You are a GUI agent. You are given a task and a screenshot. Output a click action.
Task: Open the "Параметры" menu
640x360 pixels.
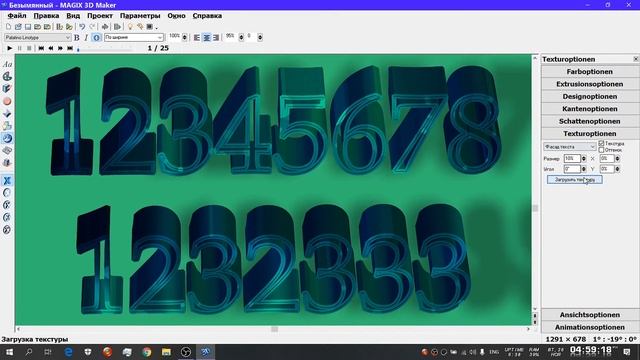[140, 16]
